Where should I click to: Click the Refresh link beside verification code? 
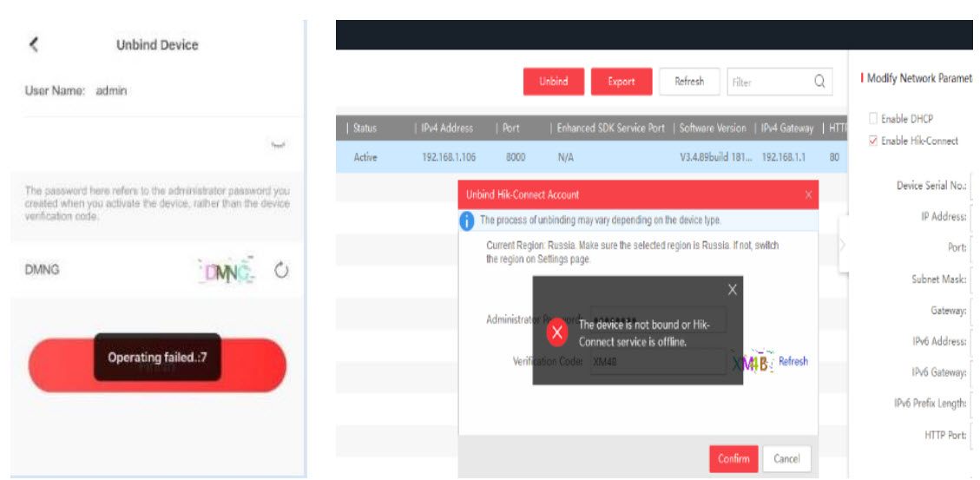click(793, 361)
